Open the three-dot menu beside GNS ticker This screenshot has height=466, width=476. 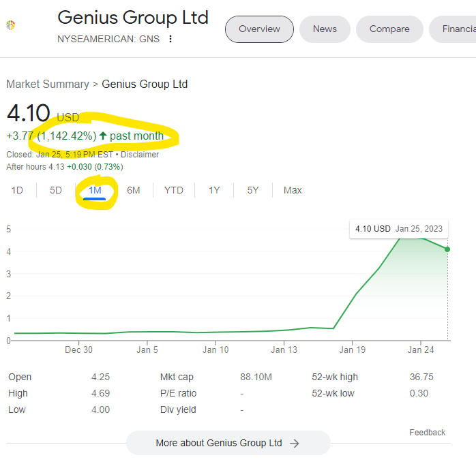pos(170,39)
